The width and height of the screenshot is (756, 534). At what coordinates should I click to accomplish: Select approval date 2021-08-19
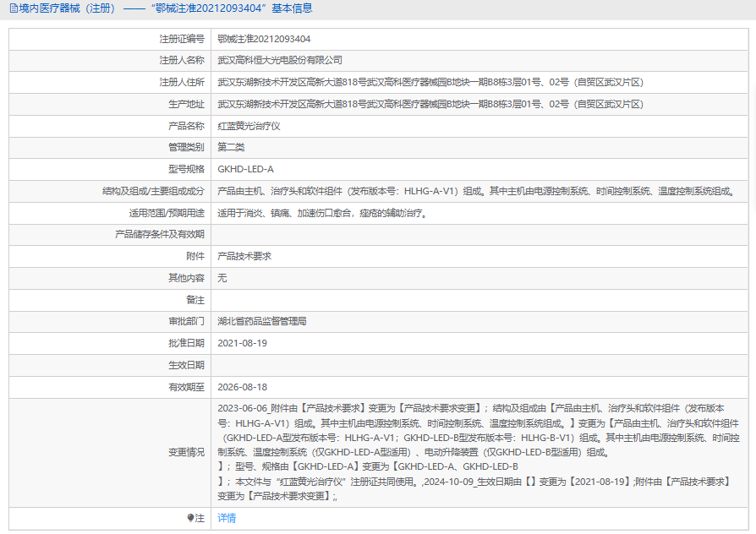pos(242,343)
